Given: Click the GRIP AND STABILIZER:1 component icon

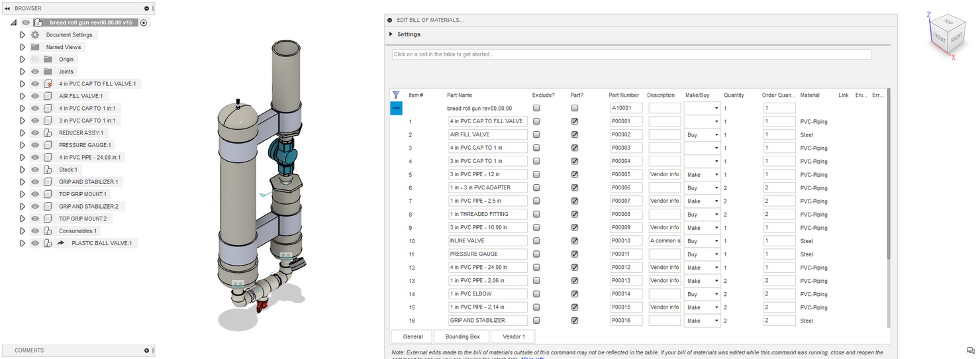Looking at the screenshot, I should coord(48,181).
